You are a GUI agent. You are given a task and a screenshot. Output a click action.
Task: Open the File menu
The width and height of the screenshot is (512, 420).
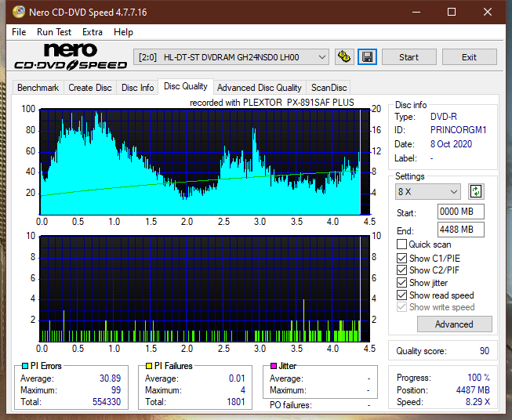point(19,32)
